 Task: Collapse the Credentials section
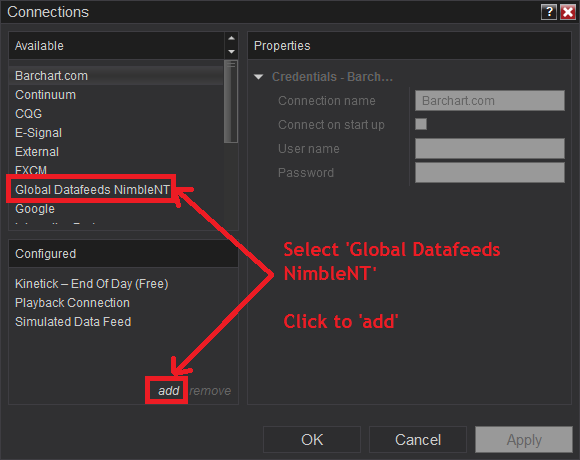point(259,77)
